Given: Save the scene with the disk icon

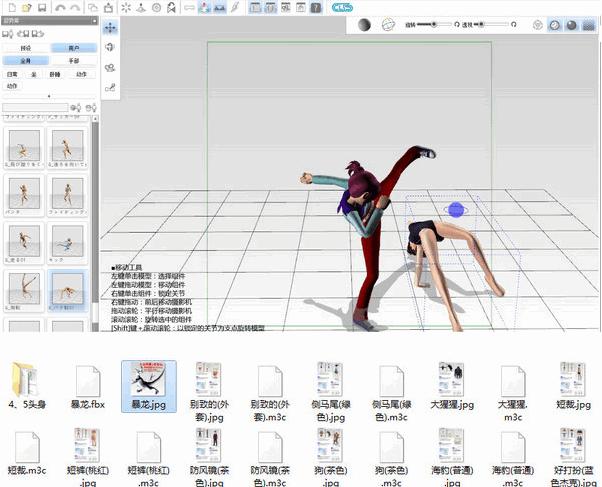Looking at the screenshot, I should click(x=42, y=7).
